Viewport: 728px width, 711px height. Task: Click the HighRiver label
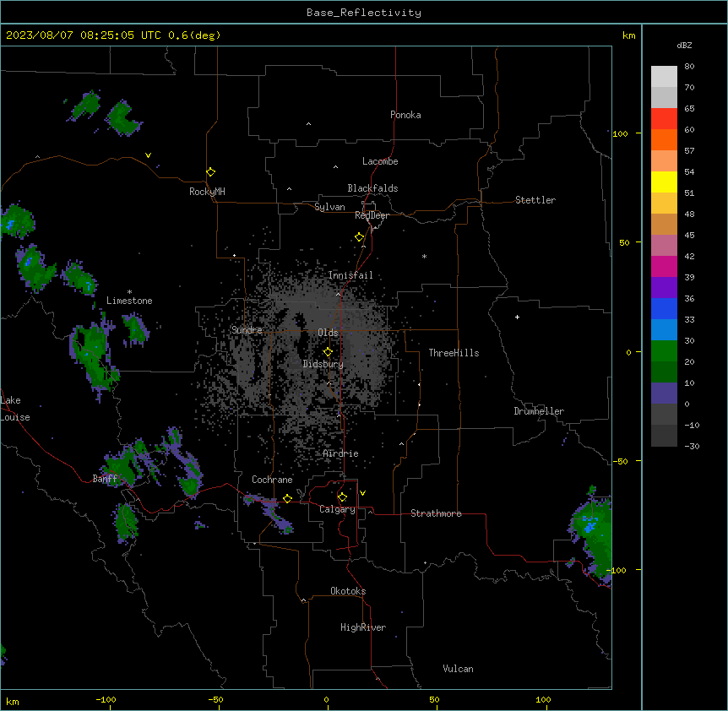pos(363,627)
